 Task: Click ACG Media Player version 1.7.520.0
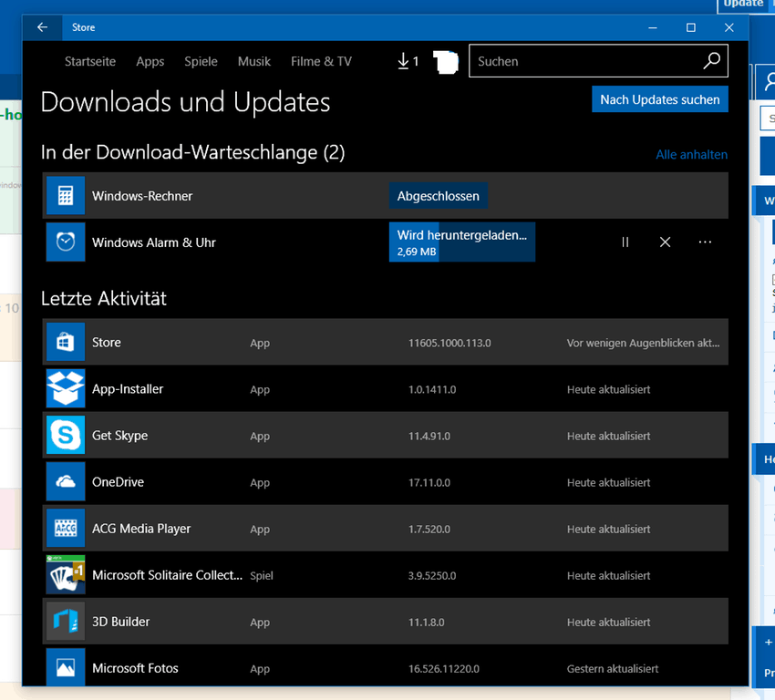tap(429, 529)
